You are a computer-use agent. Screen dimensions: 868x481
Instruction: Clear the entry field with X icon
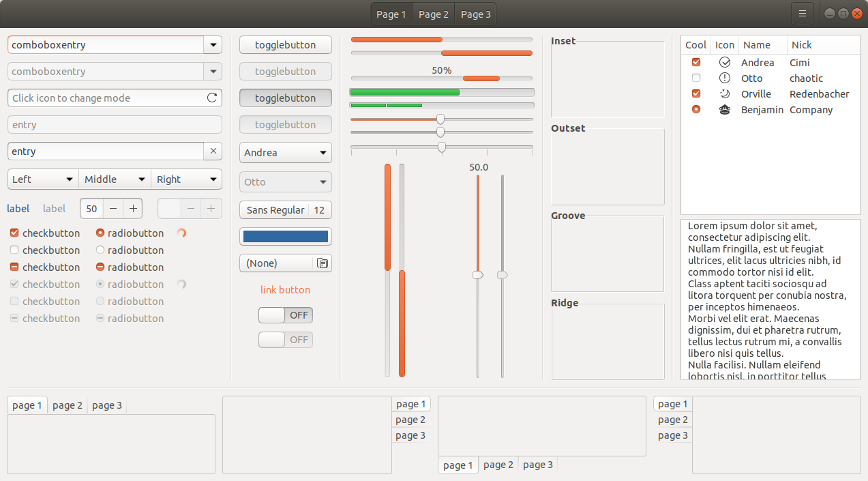tap(213, 151)
